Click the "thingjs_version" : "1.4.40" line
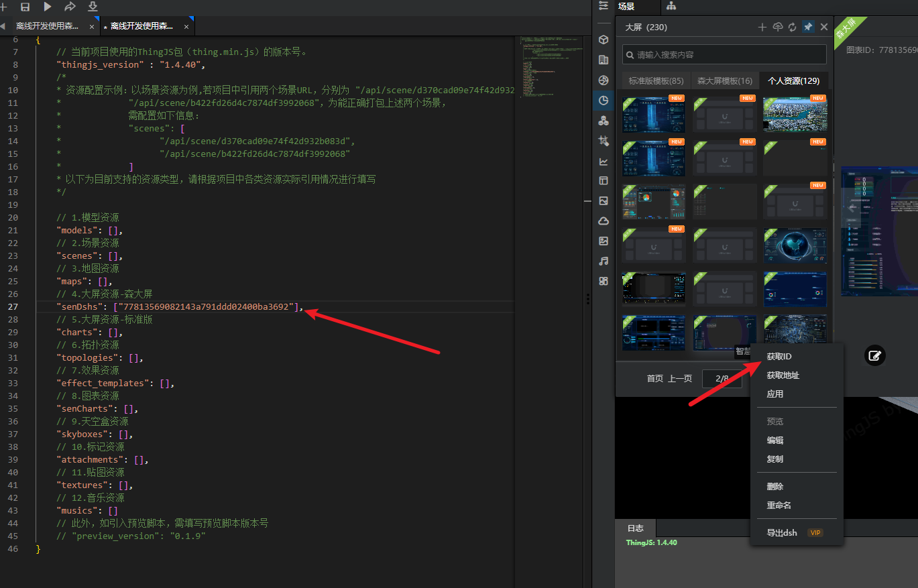Screen dimensions: 918x588 pos(131,65)
